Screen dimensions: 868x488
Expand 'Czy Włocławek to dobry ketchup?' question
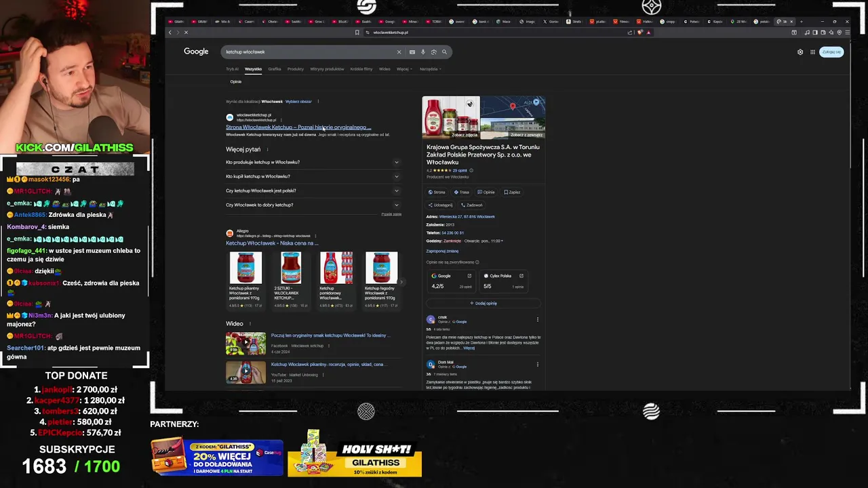coord(313,205)
